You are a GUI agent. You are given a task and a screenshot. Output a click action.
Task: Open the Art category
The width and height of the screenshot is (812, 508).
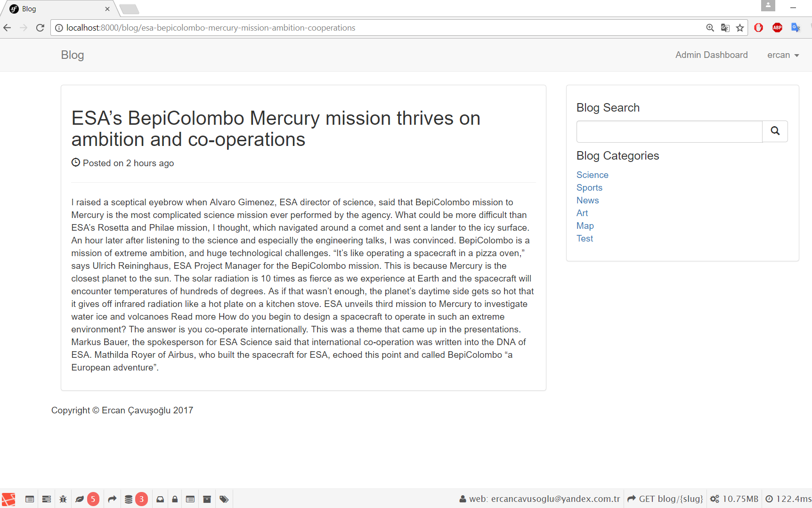[582, 213]
